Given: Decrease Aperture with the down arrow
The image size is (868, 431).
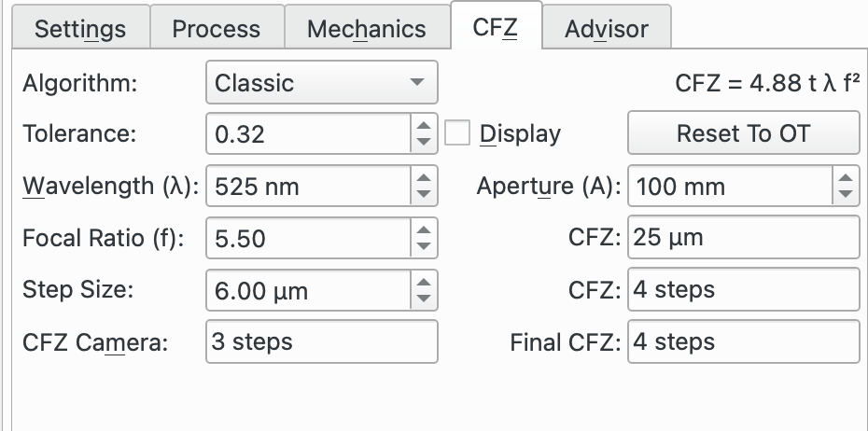Looking at the screenshot, I should pos(846,194).
